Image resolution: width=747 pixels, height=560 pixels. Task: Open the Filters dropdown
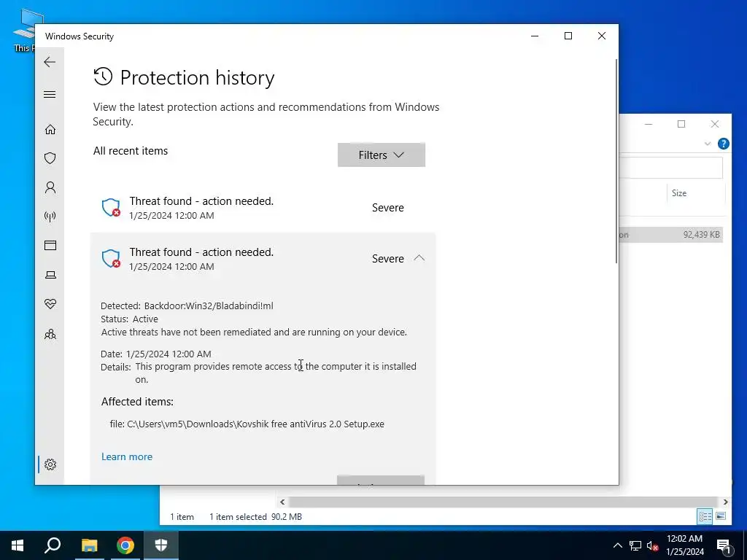(381, 155)
